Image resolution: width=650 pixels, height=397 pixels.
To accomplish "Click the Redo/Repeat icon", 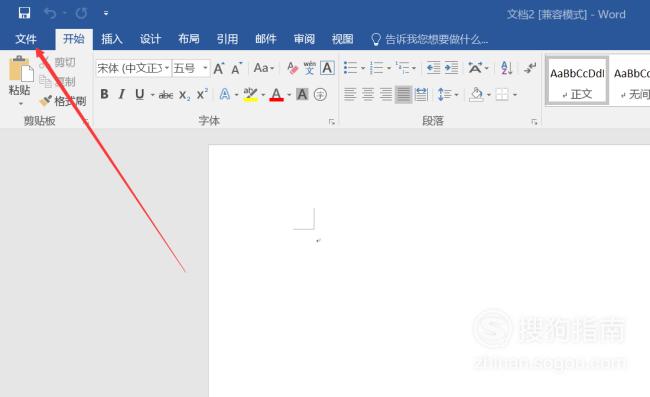I will pos(81,14).
